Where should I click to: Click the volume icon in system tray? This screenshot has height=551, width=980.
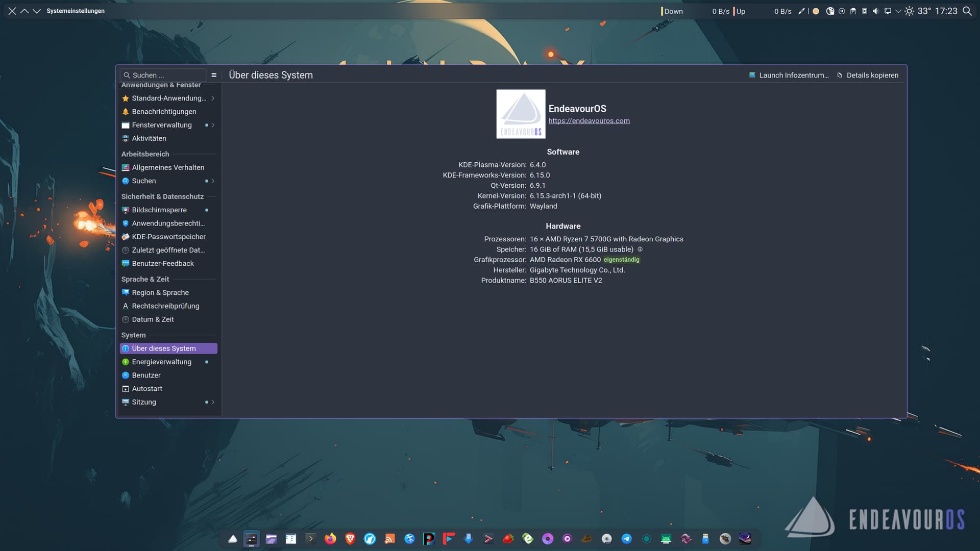[x=876, y=11]
